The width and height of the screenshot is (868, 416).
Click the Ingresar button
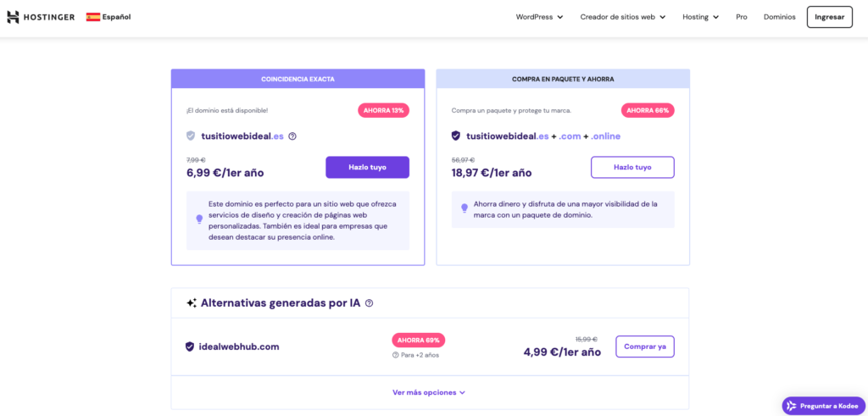coord(829,17)
